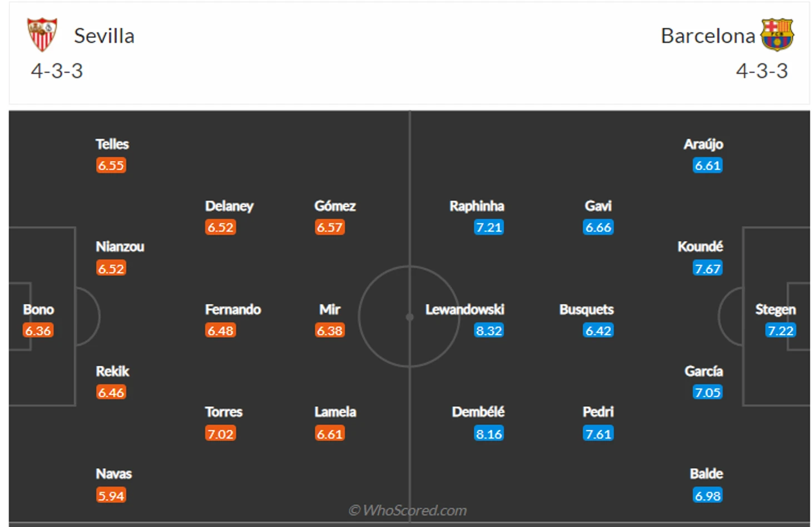
Task: Click Balde's 6.98 rating badge
Action: [x=707, y=495]
